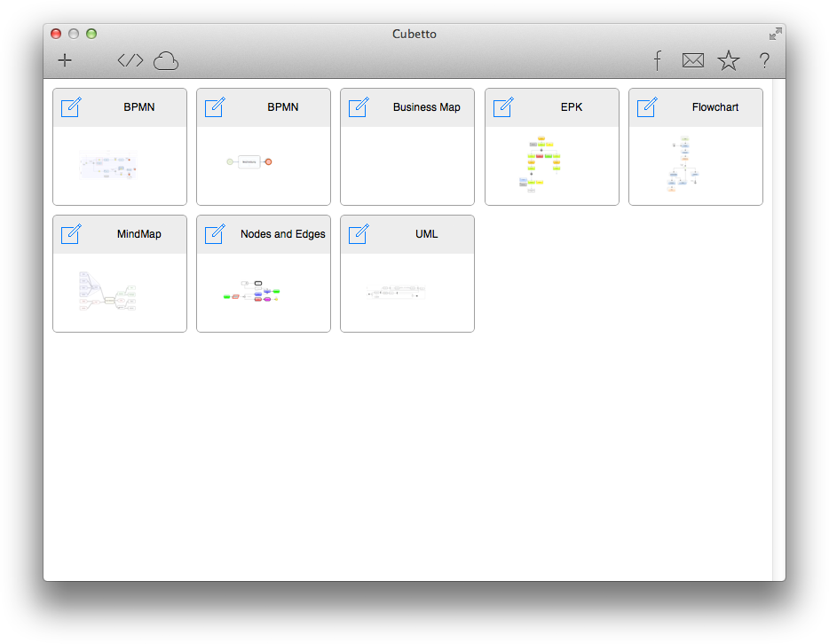Select the UML title text
Viewport: 829px width, 644px height.
pyautogui.click(x=427, y=234)
